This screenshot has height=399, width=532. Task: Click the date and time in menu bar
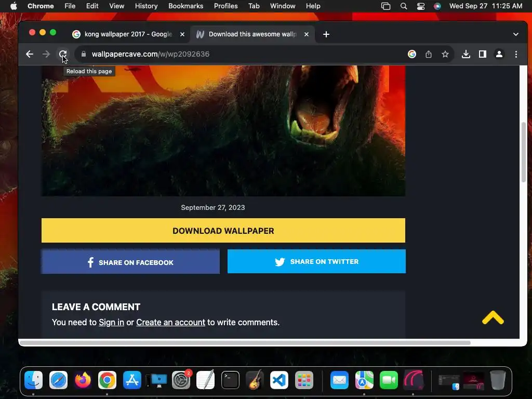click(x=486, y=6)
